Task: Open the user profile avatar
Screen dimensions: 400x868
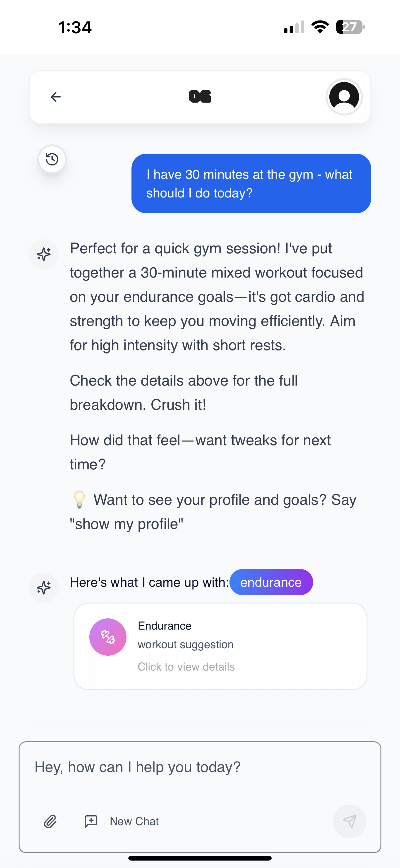Action: pos(344,97)
